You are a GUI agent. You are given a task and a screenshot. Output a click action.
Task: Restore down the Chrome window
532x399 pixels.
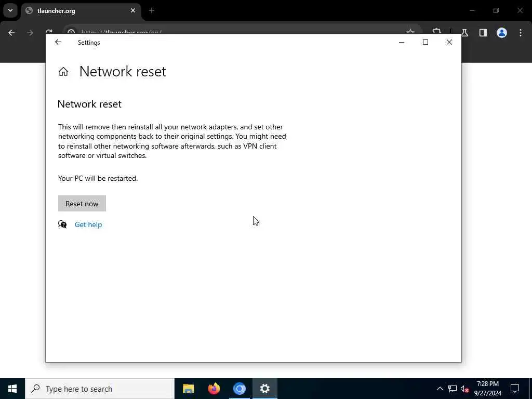496,10
